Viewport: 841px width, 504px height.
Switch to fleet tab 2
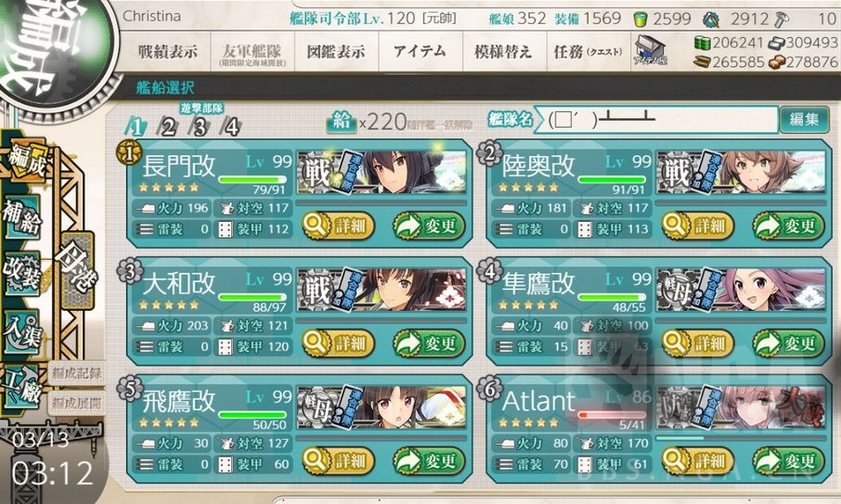[168, 127]
